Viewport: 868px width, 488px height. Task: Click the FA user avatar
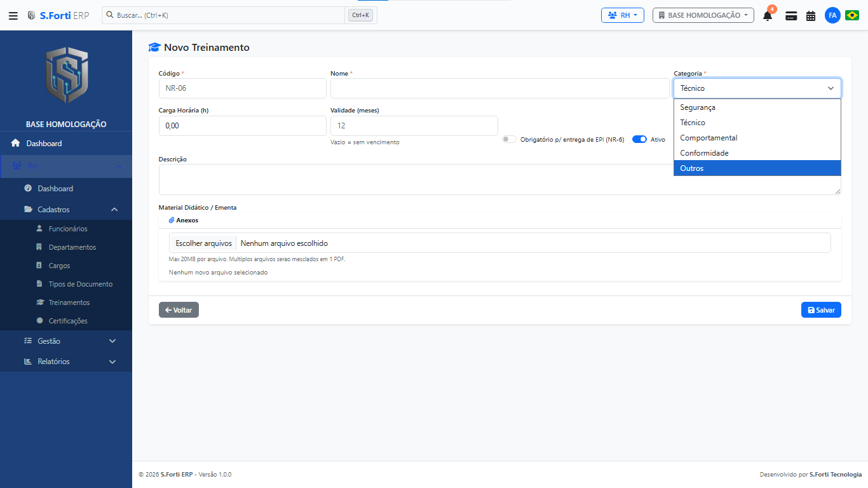pyautogui.click(x=832, y=15)
